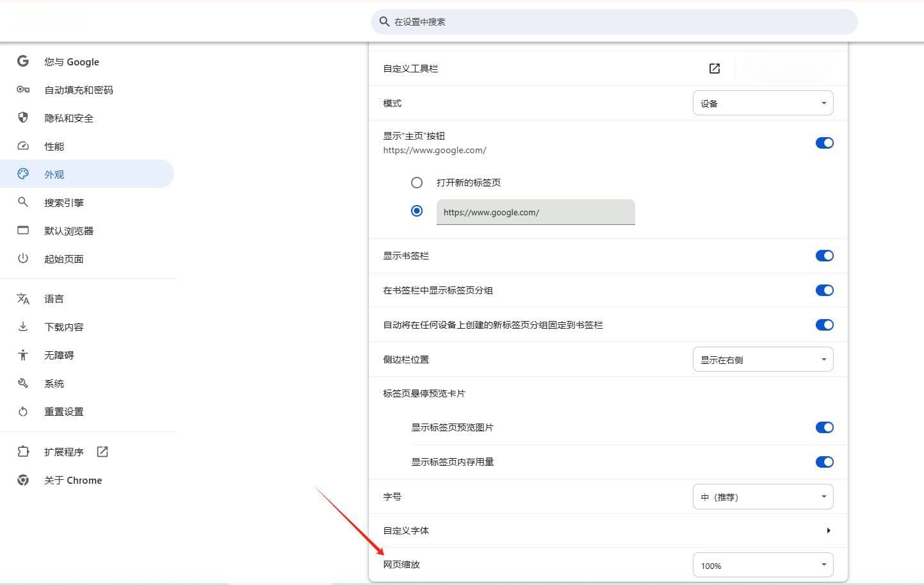Toggle 在书签栏中显示标签页分组 switch

[x=825, y=290]
